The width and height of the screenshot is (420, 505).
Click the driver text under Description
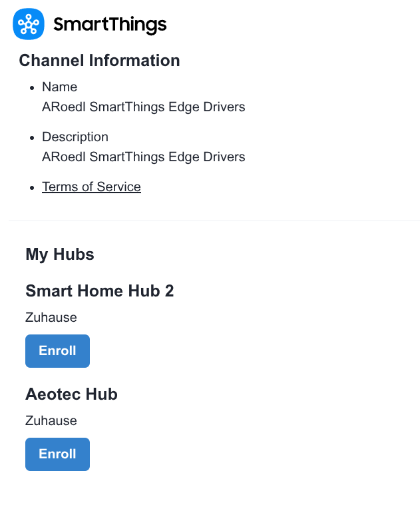(143, 157)
